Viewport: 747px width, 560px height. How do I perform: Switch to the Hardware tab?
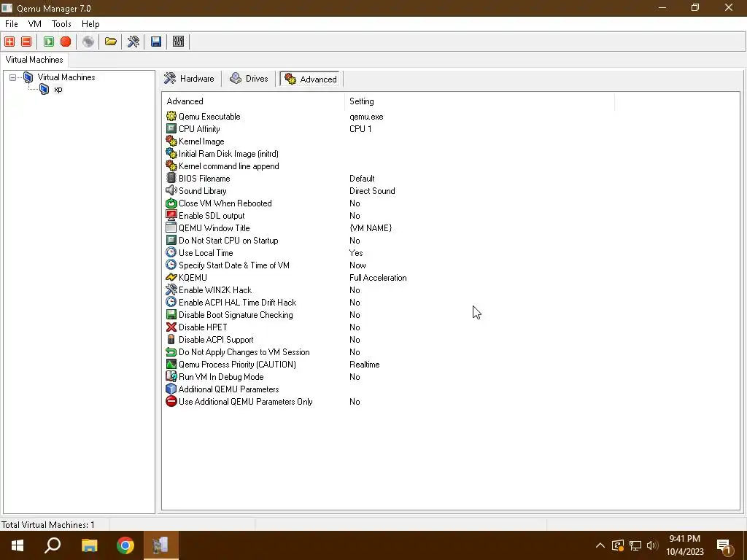pos(189,79)
